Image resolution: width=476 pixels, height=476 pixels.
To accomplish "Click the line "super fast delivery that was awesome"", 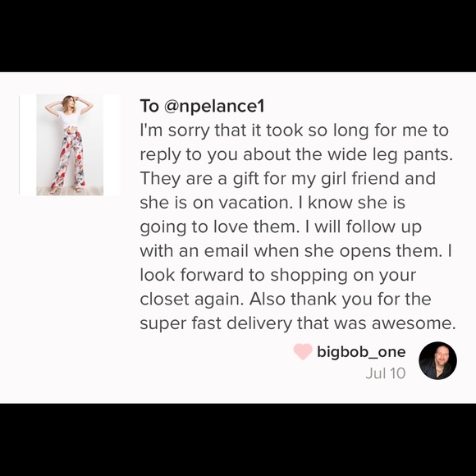I will coord(298,323).
